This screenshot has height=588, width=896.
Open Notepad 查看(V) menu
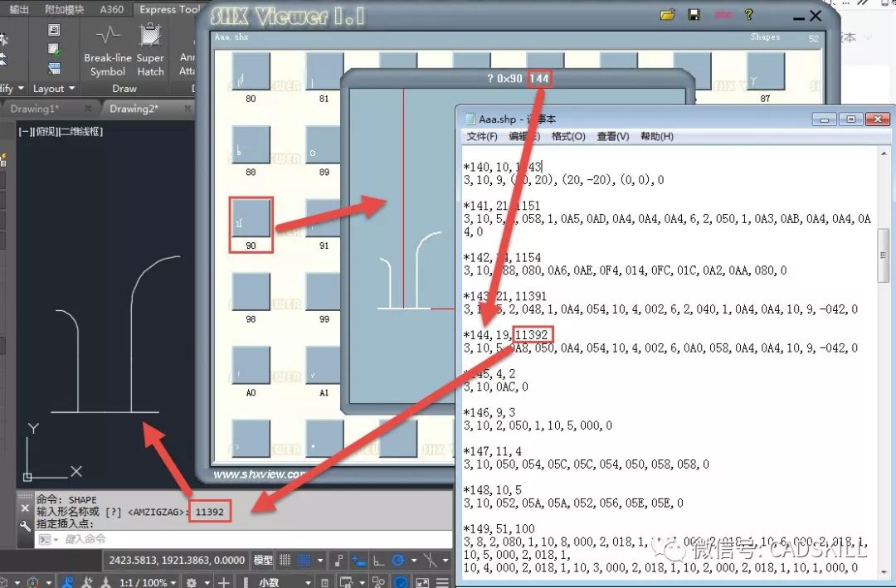[612, 137]
